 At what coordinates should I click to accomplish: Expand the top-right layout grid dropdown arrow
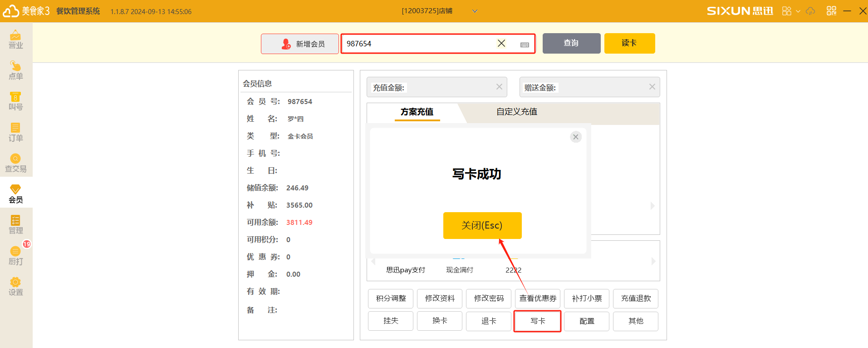[798, 11]
